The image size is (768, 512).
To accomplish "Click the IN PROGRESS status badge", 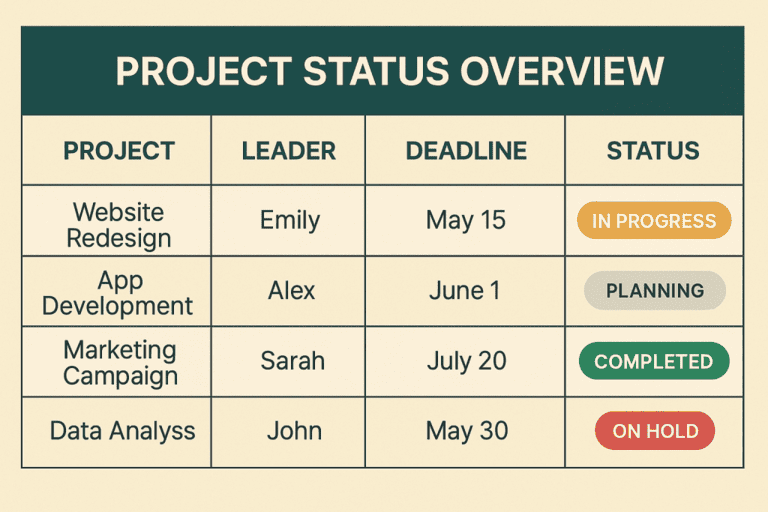I will (x=654, y=220).
